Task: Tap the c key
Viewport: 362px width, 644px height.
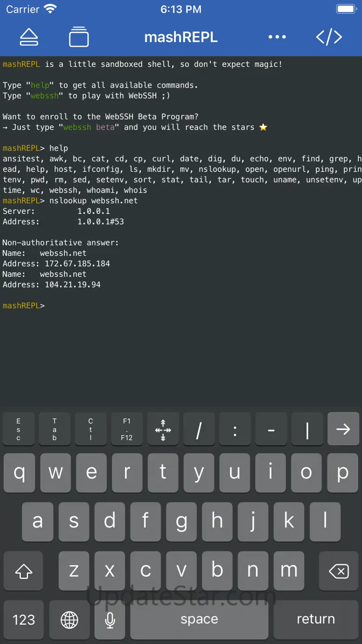Action: 145,572
